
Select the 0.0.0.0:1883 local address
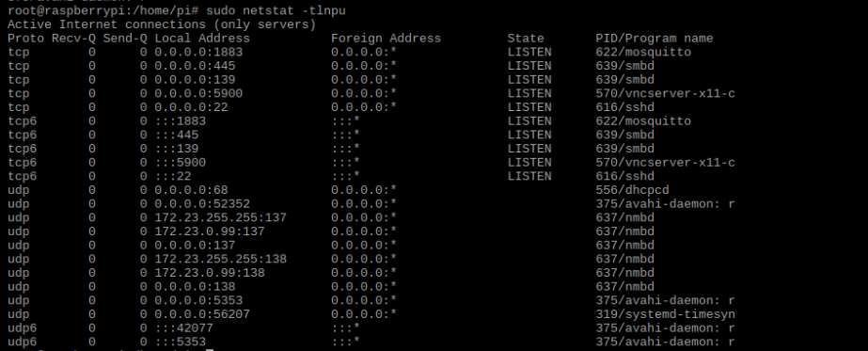tap(198, 52)
